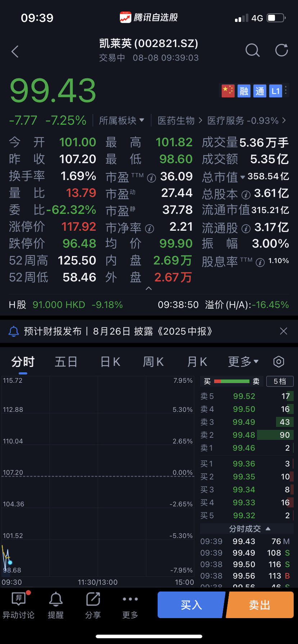Select the 五日 chart tab
The width and height of the screenshot is (298, 644).
tap(66, 362)
